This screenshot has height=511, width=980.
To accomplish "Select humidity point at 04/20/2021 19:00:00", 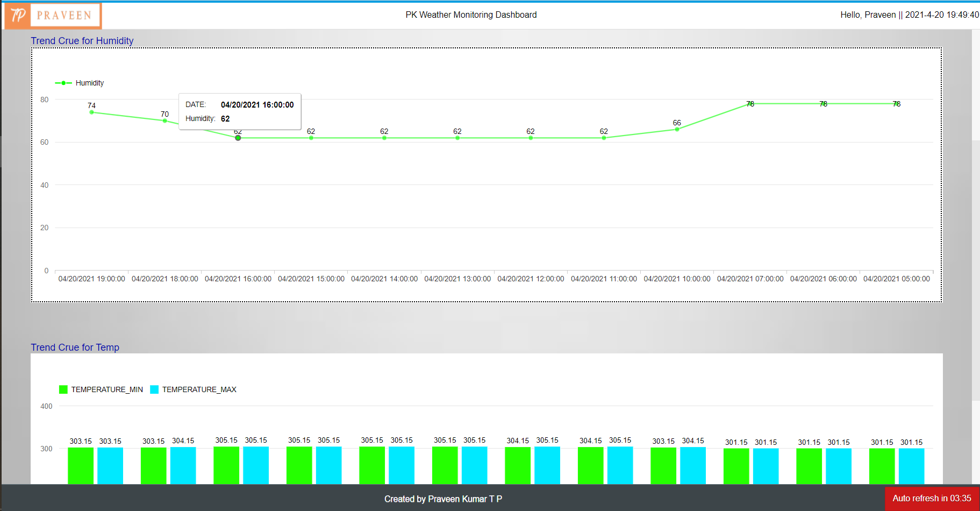I will click(x=91, y=112).
